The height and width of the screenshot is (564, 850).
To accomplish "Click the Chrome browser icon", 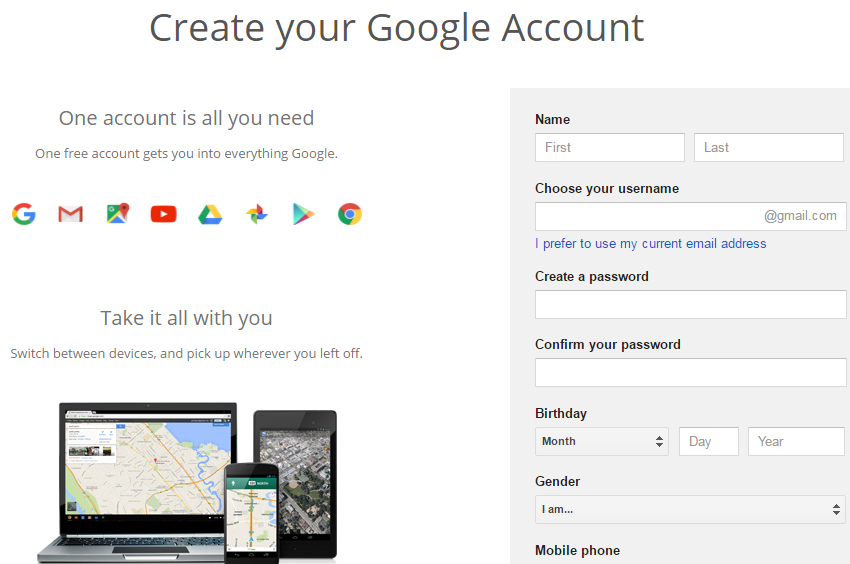I will coord(350,214).
